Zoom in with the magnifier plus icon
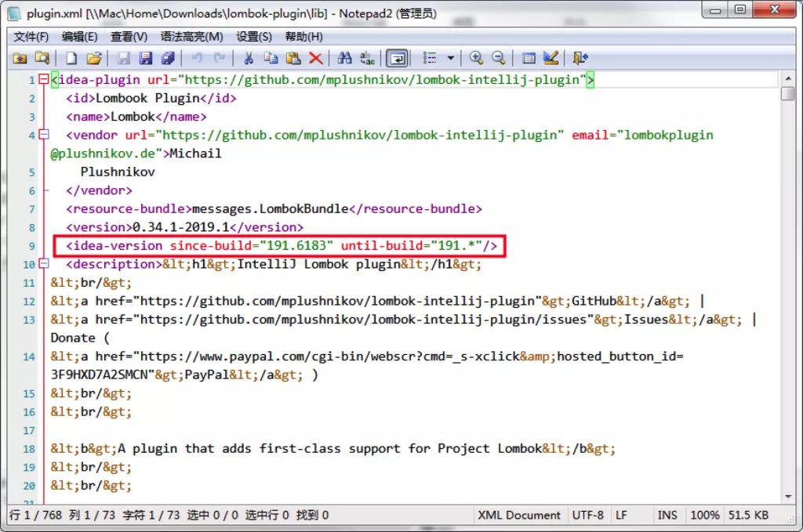The width and height of the screenshot is (803, 532). [x=476, y=58]
